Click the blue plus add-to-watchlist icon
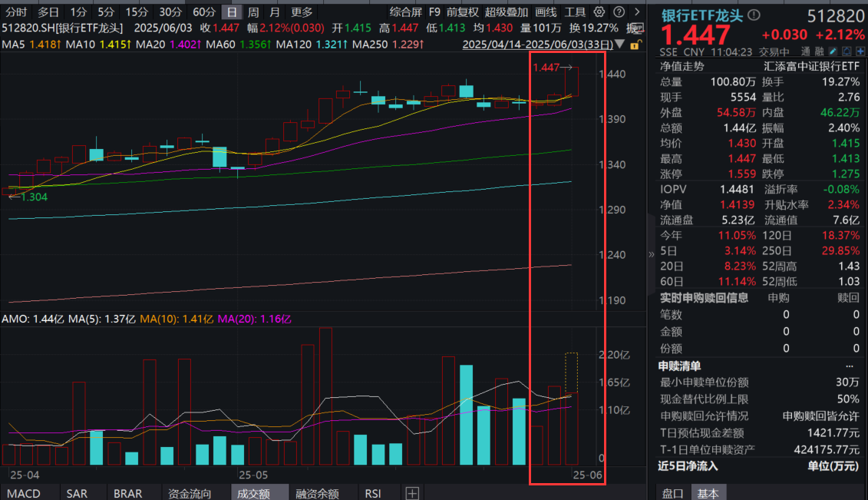The height and width of the screenshot is (500, 868). [860, 51]
